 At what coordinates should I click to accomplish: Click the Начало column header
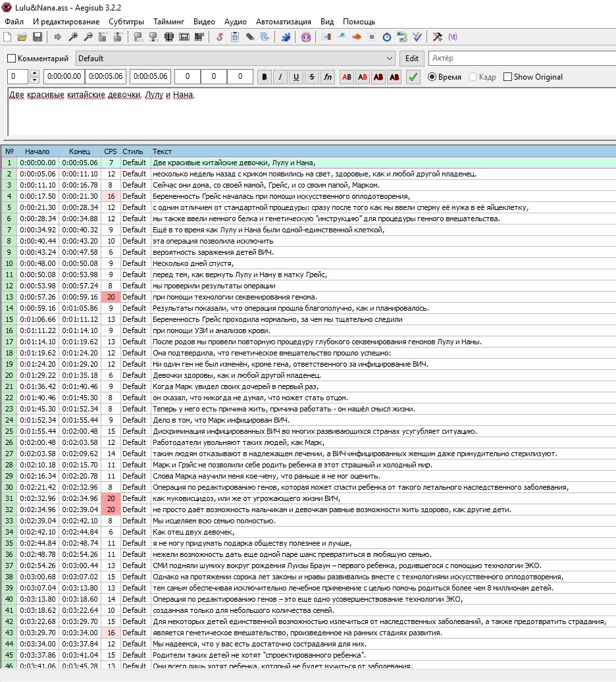pyautogui.click(x=38, y=151)
